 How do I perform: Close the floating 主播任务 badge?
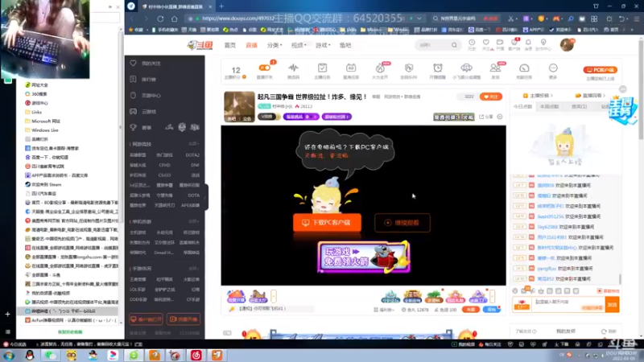click(622, 89)
